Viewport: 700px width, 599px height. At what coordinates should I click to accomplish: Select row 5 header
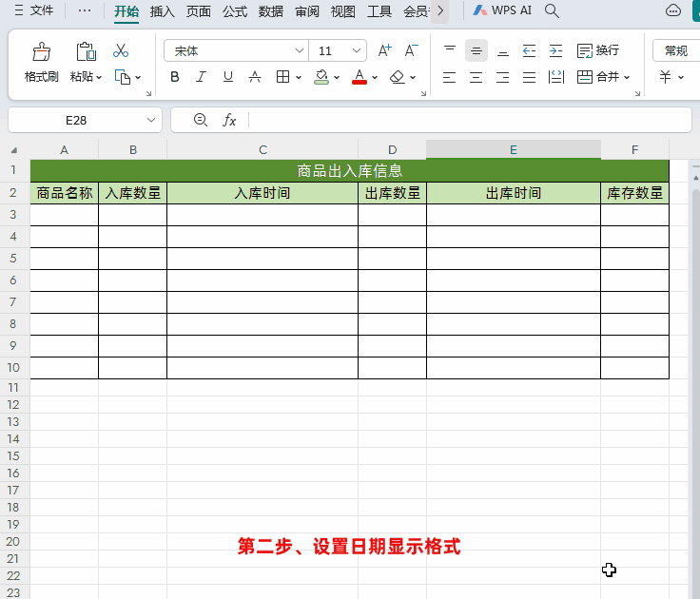13,258
